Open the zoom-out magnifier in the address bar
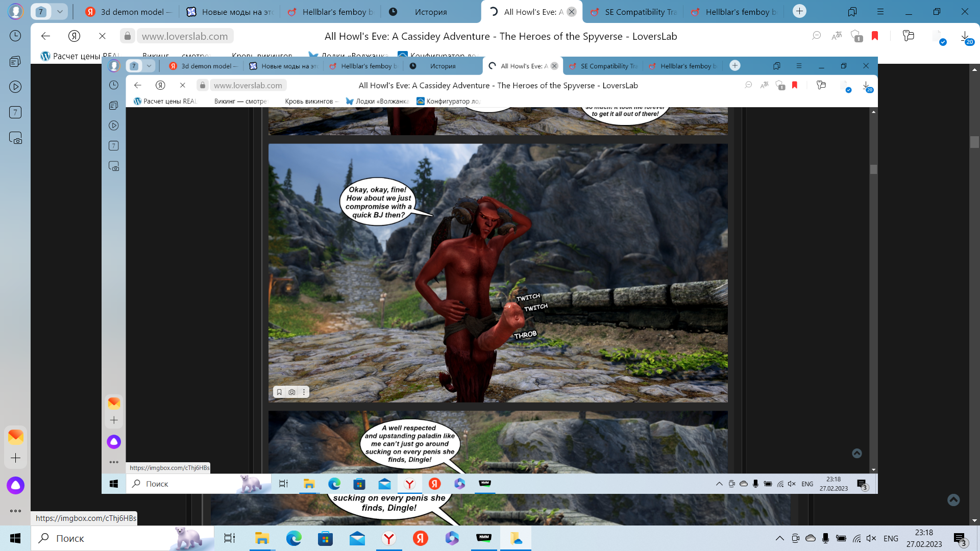The height and width of the screenshot is (551, 980). coord(817,36)
